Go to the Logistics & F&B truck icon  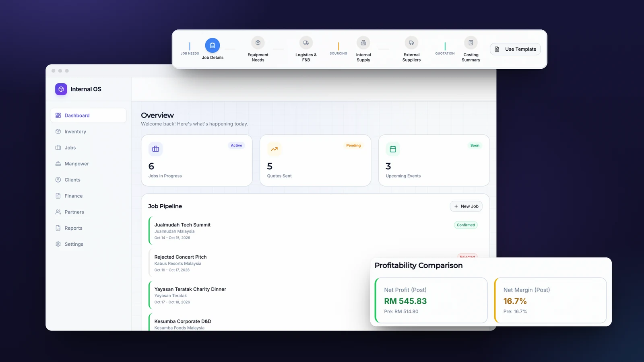point(306,43)
